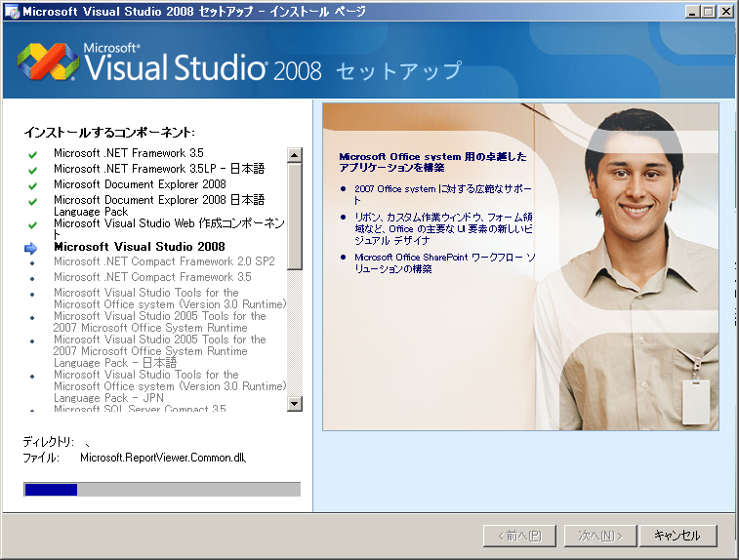Click the Visual Studio logo icon in header

[x=46, y=63]
